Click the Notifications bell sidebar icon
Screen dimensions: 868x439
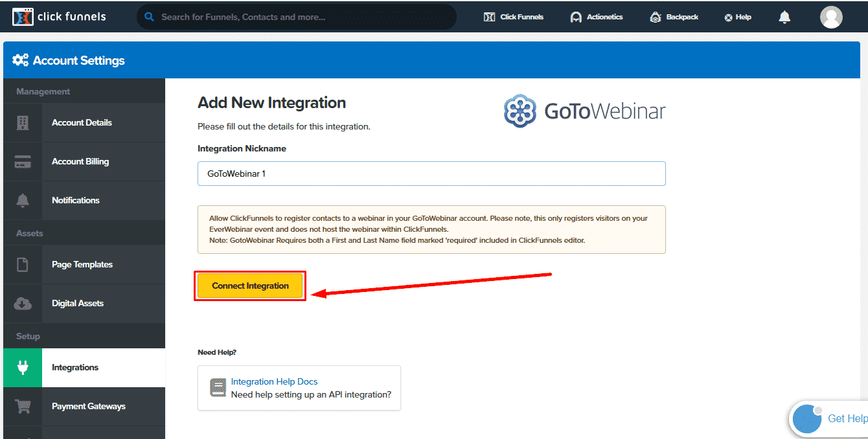(23, 200)
